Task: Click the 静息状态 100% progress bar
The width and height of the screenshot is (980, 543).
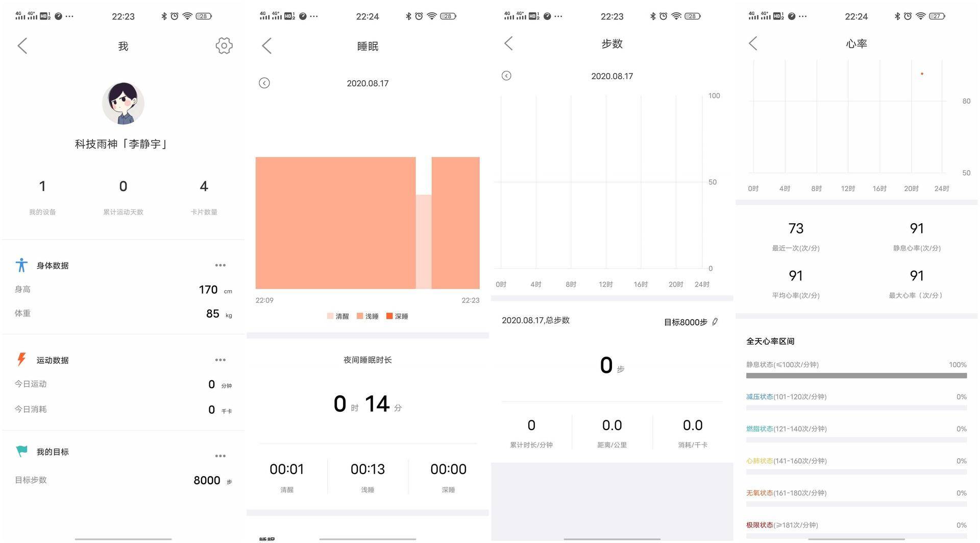Action: coord(855,374)
